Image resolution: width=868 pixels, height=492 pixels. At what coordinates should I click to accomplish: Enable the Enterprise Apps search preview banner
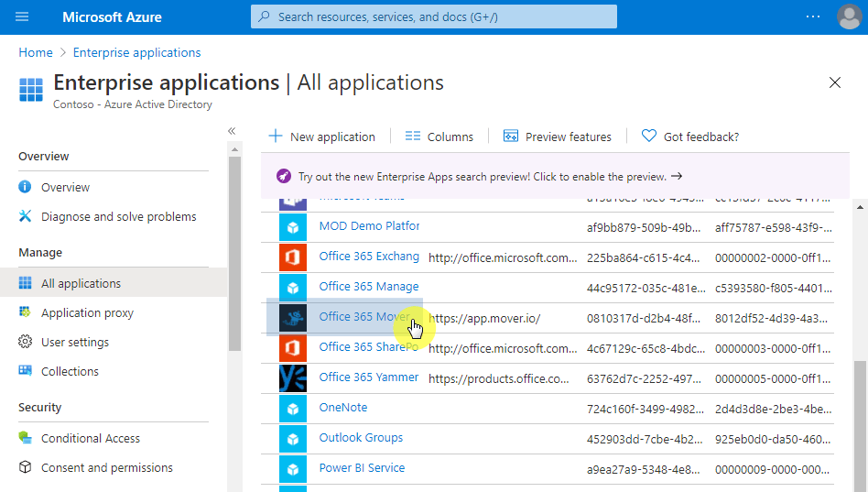tap(555, 176)
